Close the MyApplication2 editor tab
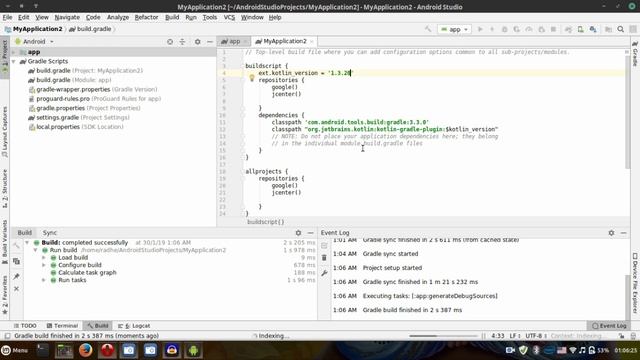 (x=311, y=42)
